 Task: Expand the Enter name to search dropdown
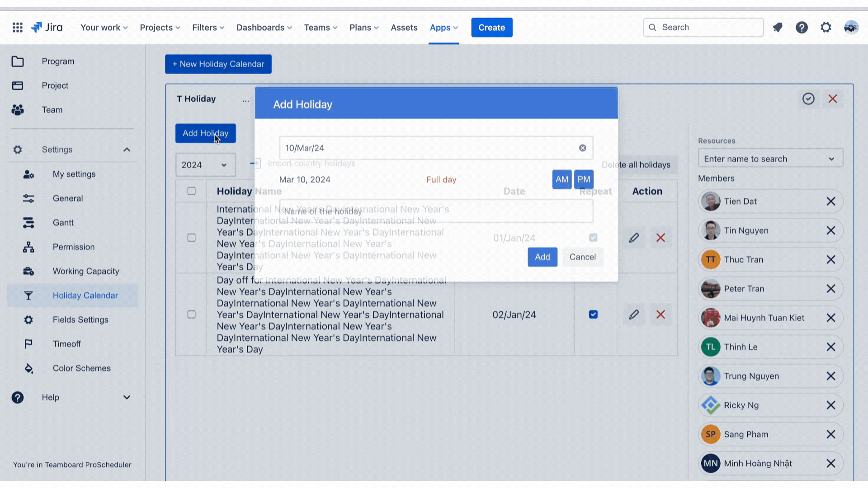(770, 159)
